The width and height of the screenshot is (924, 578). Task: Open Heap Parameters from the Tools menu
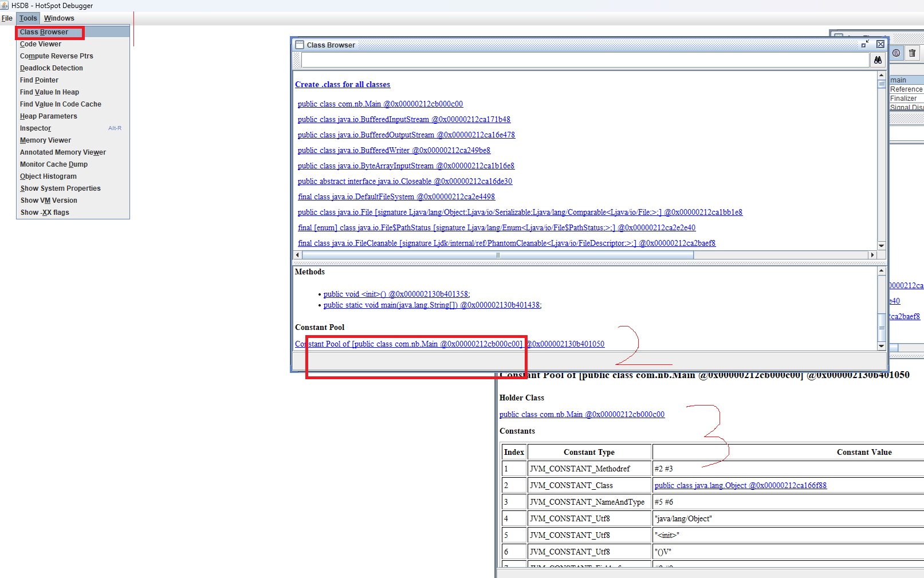[73, 116]
